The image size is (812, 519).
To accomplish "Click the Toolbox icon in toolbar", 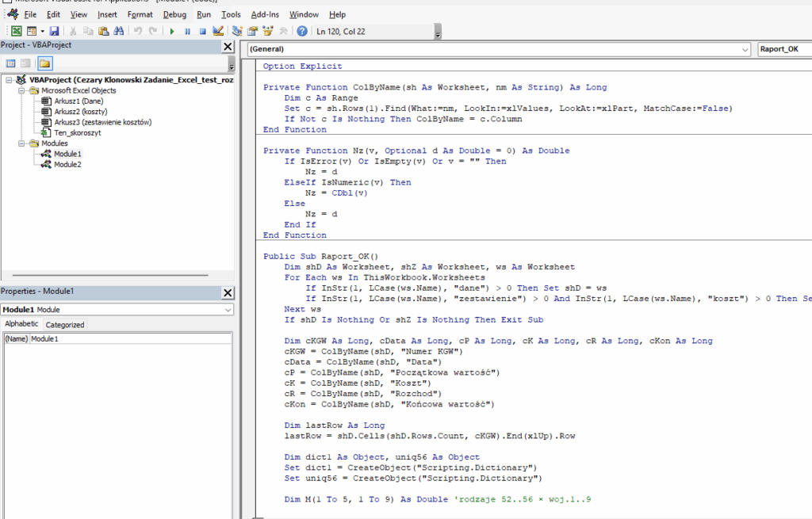I will 283,31.
